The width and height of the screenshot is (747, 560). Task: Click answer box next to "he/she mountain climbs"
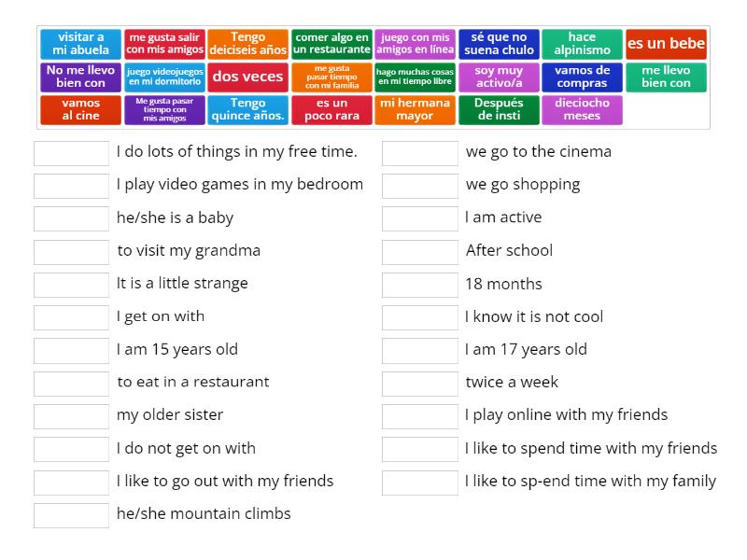71,513
